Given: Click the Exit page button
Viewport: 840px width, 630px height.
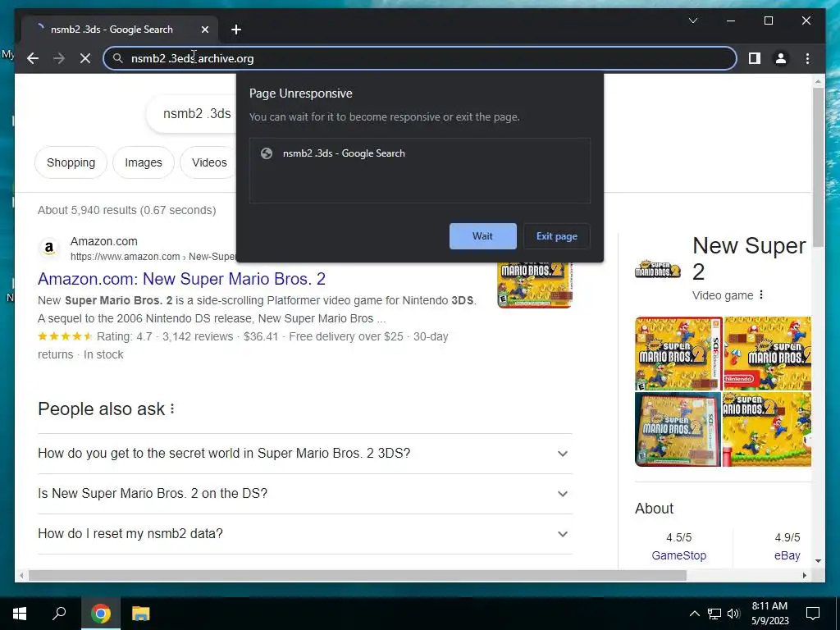Looking at the screenshot, I should tap(557, 236).
